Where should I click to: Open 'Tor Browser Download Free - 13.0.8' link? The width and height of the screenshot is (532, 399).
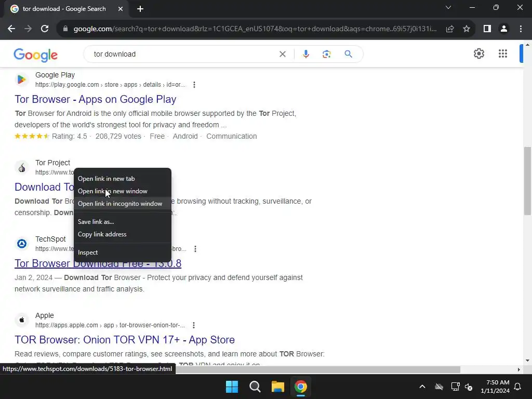pyautogui.click(x=98, y=263)
